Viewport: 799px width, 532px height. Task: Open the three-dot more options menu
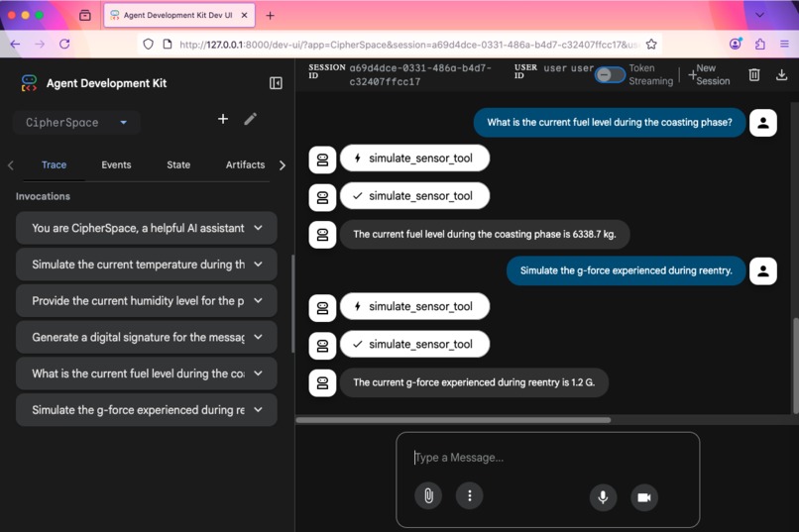(x=469, y=495)
